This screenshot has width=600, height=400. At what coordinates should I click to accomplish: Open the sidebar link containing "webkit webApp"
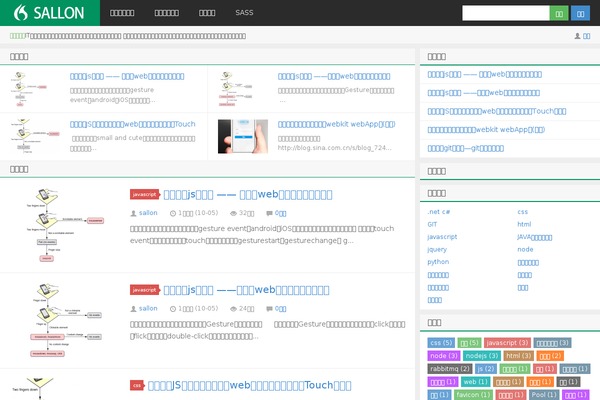tap(486, 129)
